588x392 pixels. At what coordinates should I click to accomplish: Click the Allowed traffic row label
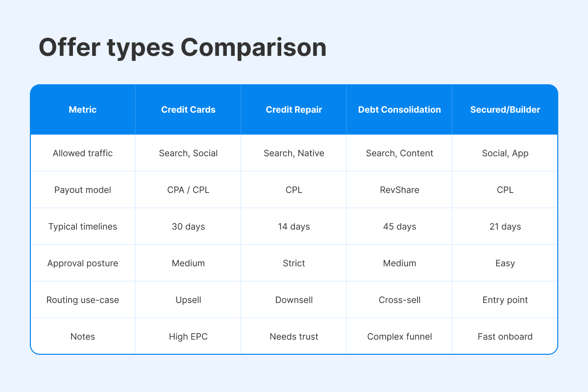point(83,153)
